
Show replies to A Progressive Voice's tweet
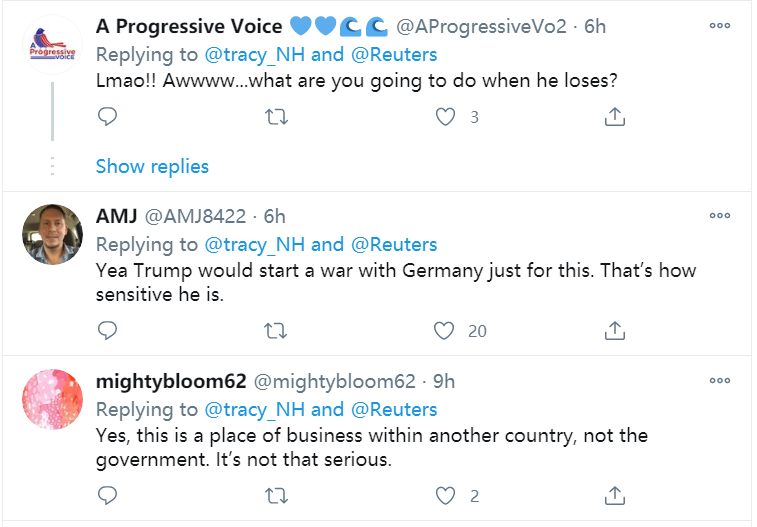coord(152,166)
